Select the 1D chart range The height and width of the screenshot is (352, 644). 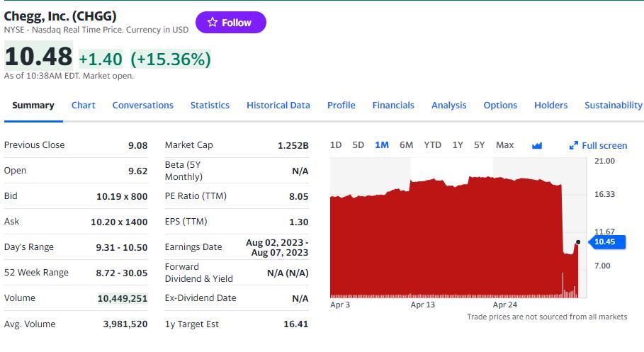[x=336, y=145]
